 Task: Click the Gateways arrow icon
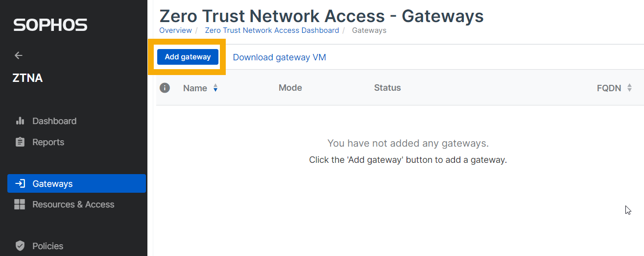coord(20,184)
